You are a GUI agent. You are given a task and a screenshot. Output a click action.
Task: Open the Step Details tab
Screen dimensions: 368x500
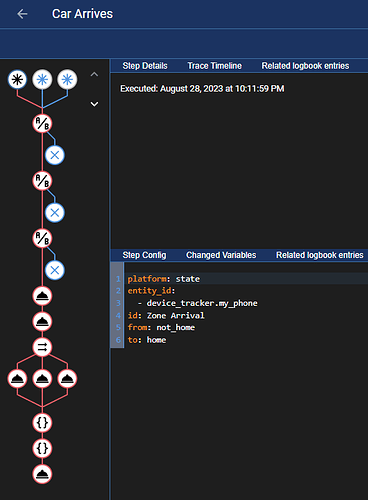point(145,66)
